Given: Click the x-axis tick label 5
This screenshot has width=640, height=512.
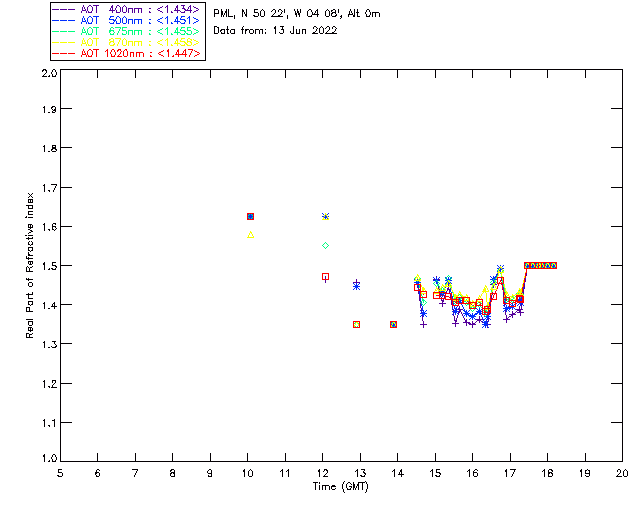Looking at the screenshot, I should pyautogui.click(x=60, y=473).
